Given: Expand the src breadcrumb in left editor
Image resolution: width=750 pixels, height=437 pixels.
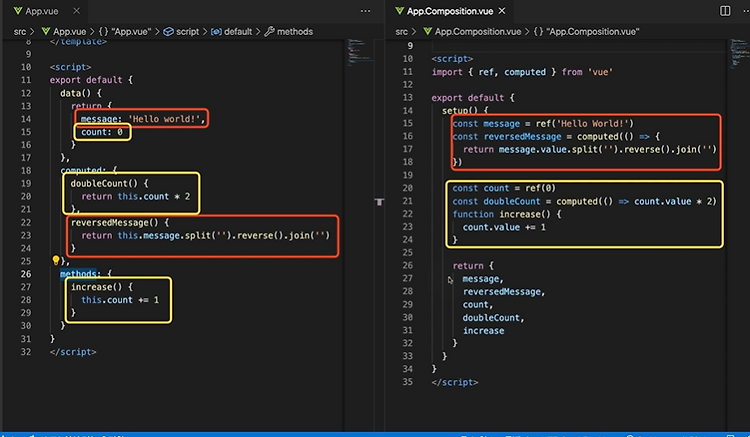Looking at the screenshot, I should pos(20,32).
